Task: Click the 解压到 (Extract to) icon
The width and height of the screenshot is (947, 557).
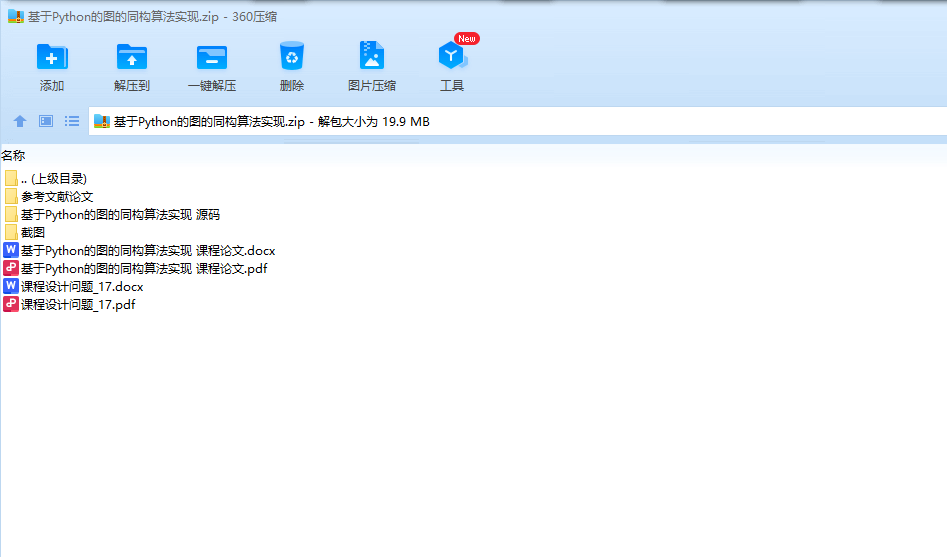Action: (132, 57)
